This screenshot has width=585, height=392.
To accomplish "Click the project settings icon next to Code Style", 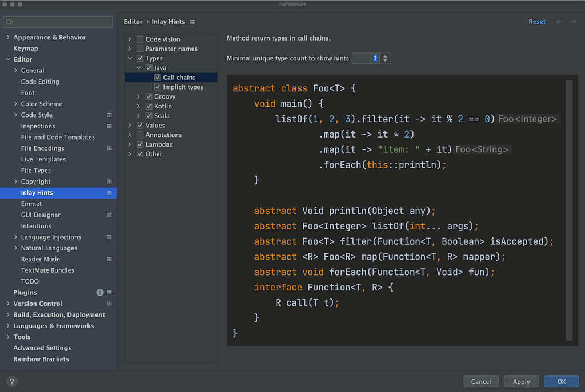I will coord(109,115).
